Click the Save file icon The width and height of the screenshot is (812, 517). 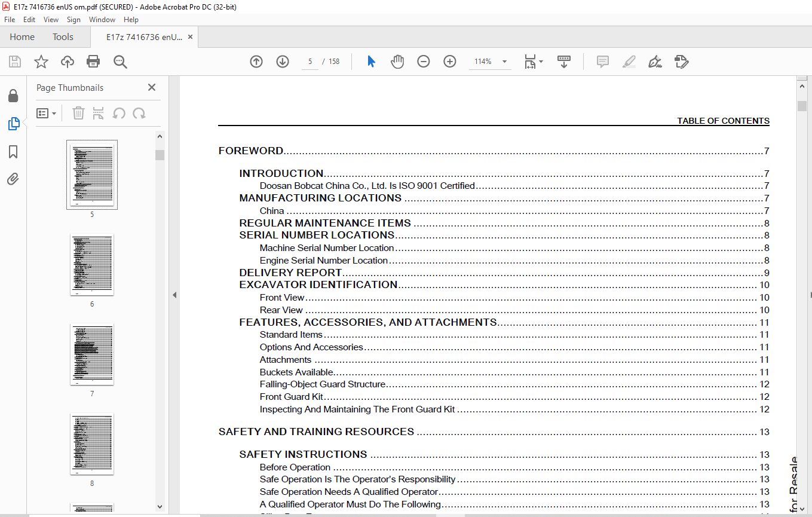coord(15,62)
